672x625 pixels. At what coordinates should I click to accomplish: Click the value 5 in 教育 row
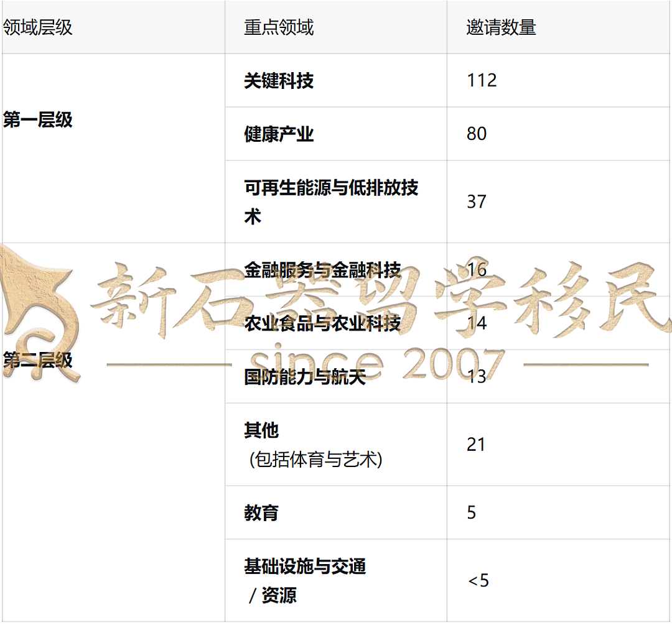472,513
